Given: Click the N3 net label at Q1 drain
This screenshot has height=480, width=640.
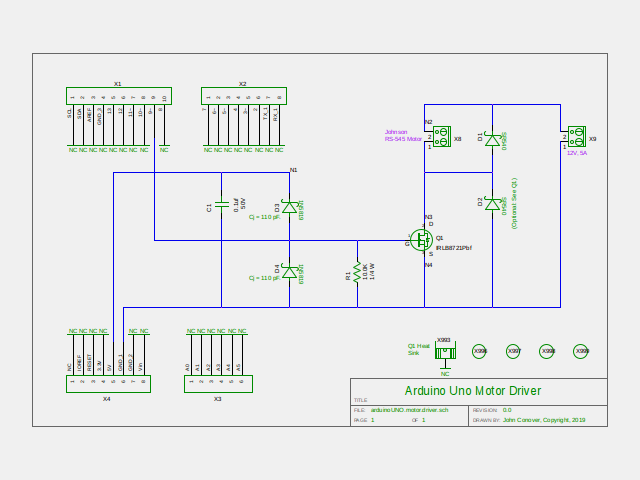Looking at the screenshot, I should point(428,217).
